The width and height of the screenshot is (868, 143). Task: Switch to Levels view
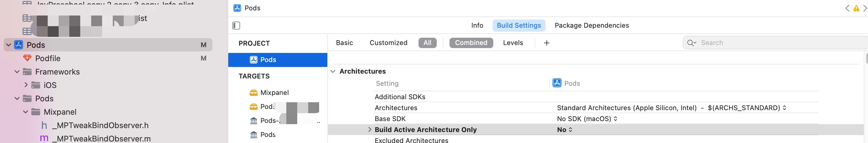(x=513, y=43)
